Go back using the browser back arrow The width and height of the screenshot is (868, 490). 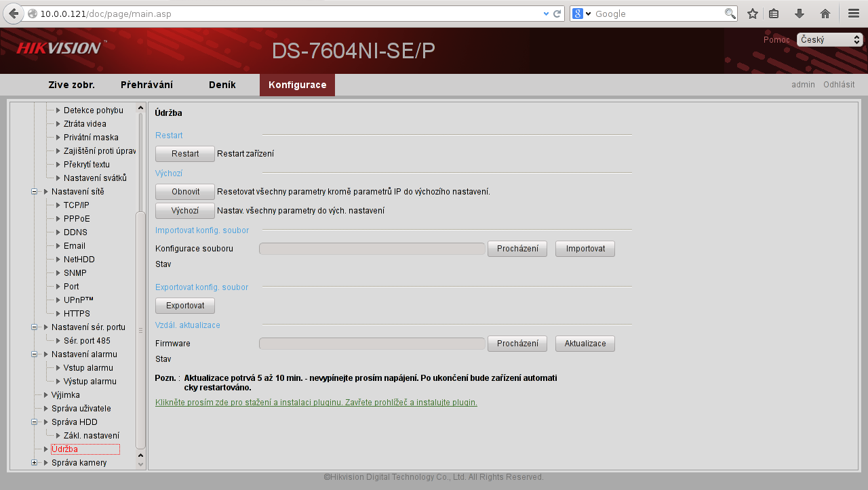pos(13,14)
